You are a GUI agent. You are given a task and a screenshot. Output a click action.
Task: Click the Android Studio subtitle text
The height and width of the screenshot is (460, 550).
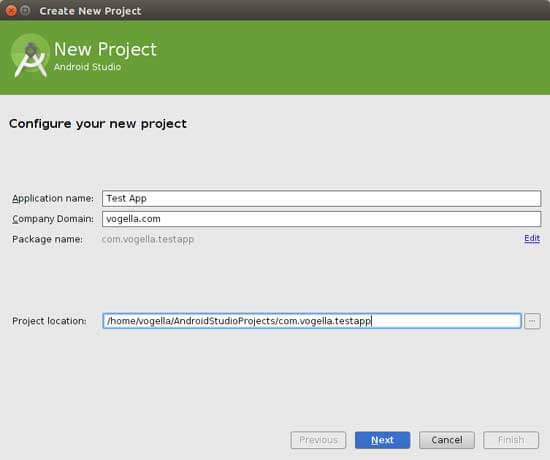tap(87, 67)
